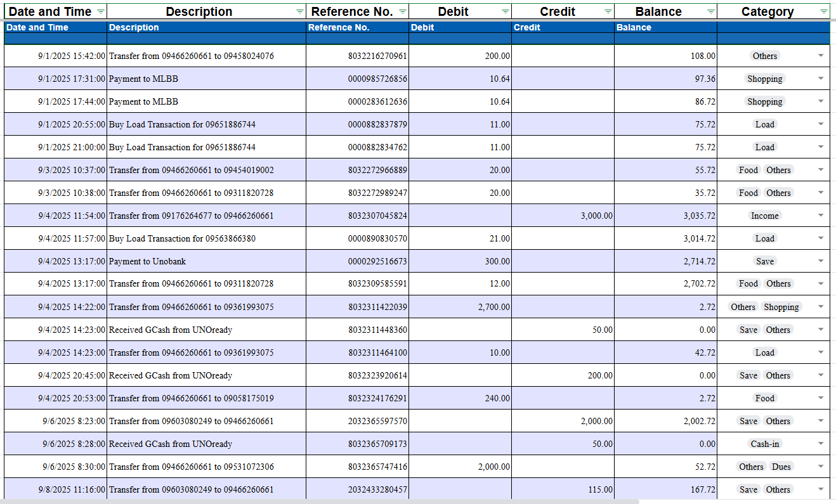
Task: Select the Payment to Unobank description cell
Action: 206,261
